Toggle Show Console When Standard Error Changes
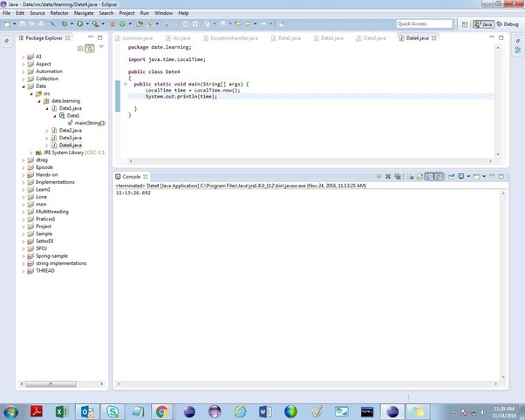The height and width of the screenshot is (420, 525). point(439,176)
